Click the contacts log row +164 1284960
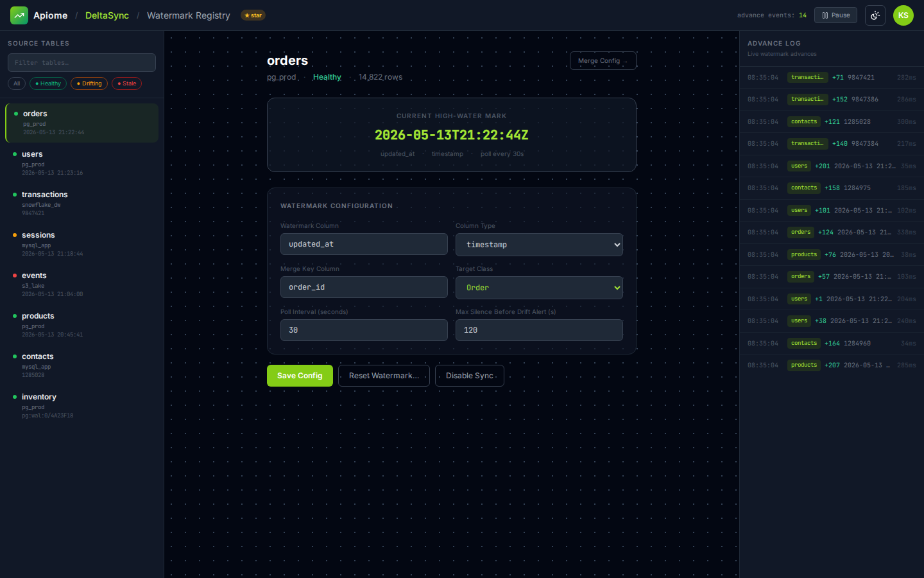This screenshot has width=924, height=578. pos(832,343)
